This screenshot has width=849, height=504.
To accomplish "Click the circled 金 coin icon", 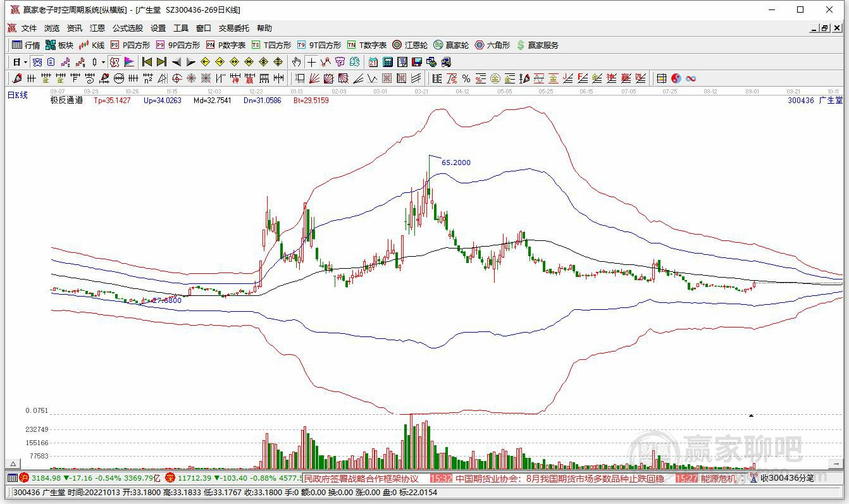I will pyautogui.click(x=495, y=78).
